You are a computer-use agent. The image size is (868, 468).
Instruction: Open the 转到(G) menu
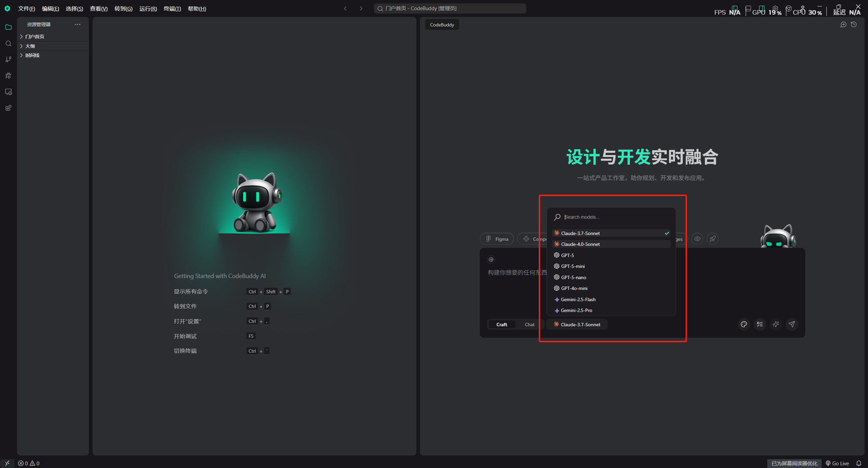coord(123,8)
